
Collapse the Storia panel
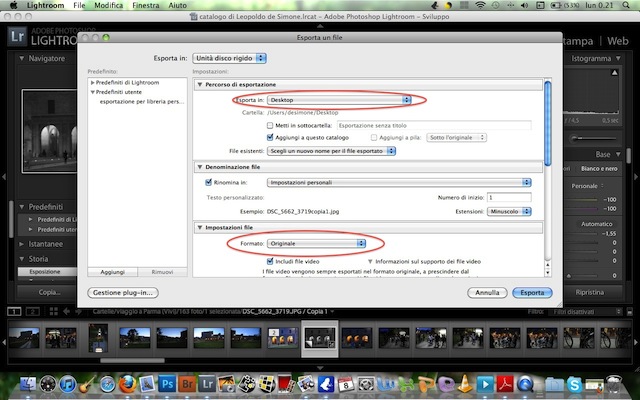[x=22, y=259]
